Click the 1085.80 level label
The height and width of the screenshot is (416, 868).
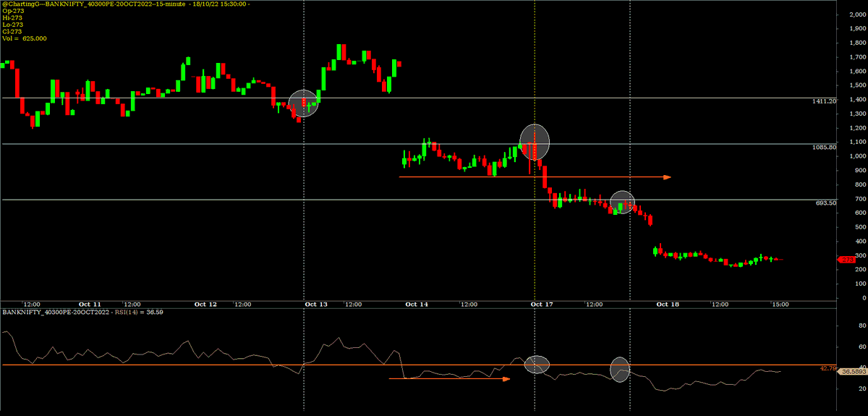coord(825,148)
